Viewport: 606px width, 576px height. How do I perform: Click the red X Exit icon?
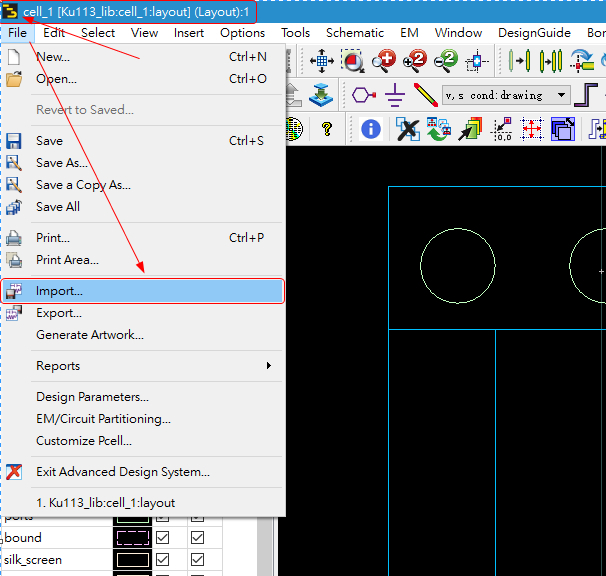[x=14, y=472]
